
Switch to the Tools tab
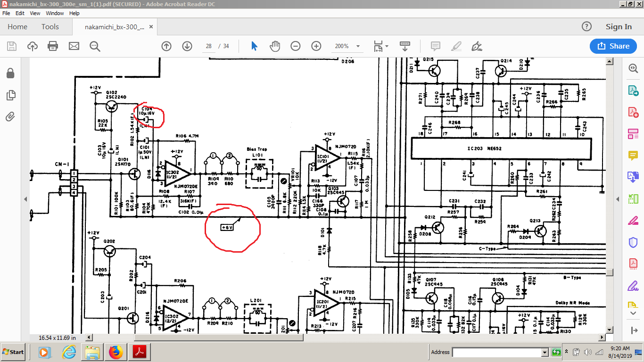pos(50,27)
